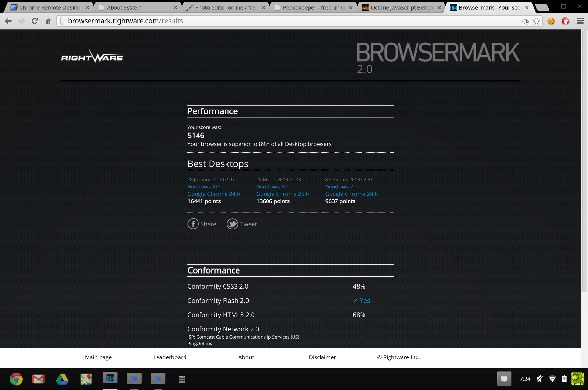Open Google Chrome 24.0 link under 28 January

[214, 194]
